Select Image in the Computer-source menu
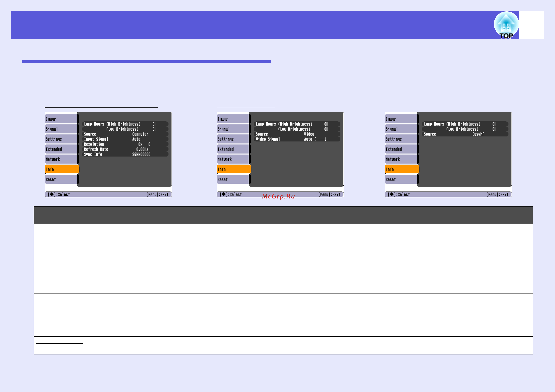 click(x=61, y=119)
